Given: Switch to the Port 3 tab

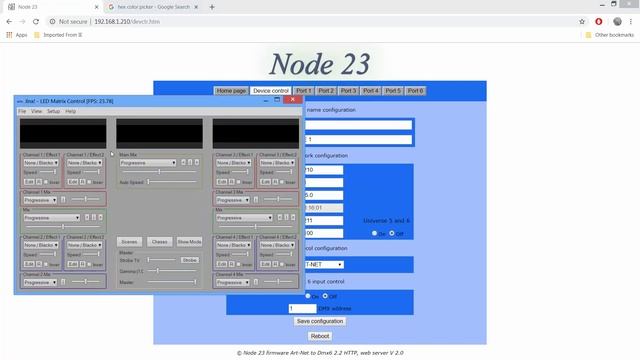Looking at the screenshot, I should pyautogui.click(x=348, y=91).
